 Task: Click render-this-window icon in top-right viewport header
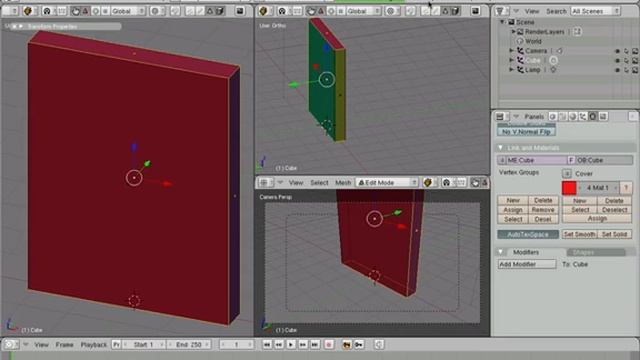tap(475, 11)
